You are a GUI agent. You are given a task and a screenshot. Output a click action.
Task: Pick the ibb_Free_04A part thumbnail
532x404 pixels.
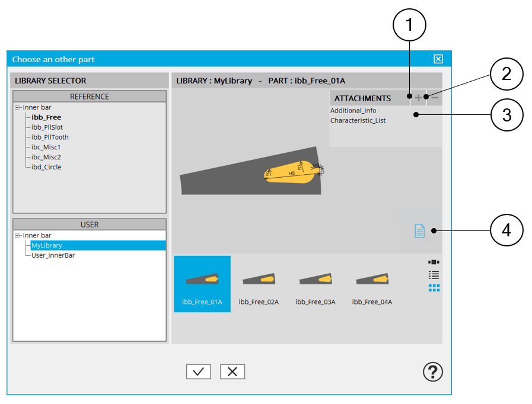372,284
